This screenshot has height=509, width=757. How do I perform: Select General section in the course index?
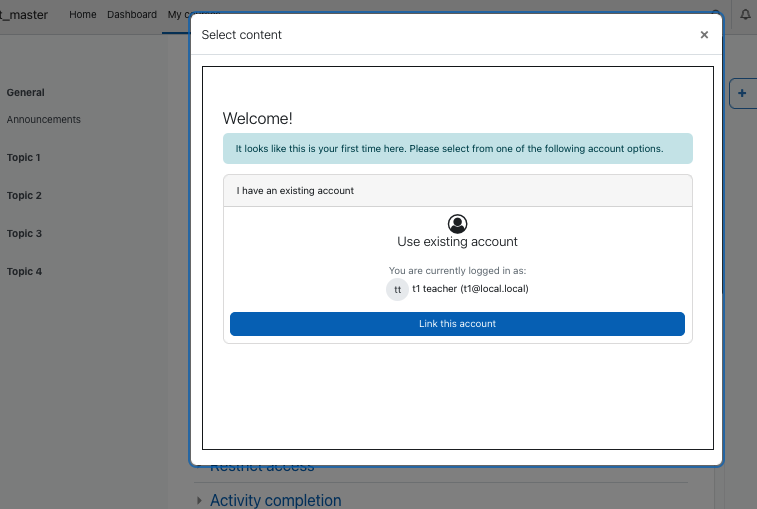[x=26, y=93]
